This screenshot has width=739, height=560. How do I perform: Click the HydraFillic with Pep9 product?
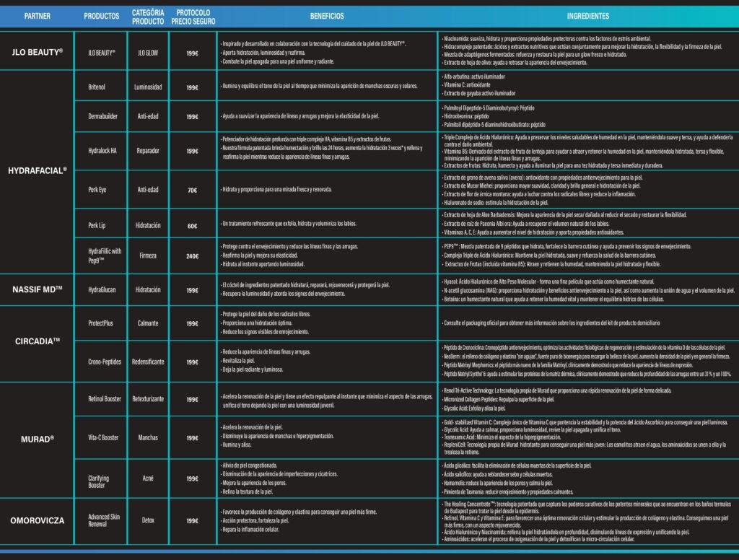[101, 255]
